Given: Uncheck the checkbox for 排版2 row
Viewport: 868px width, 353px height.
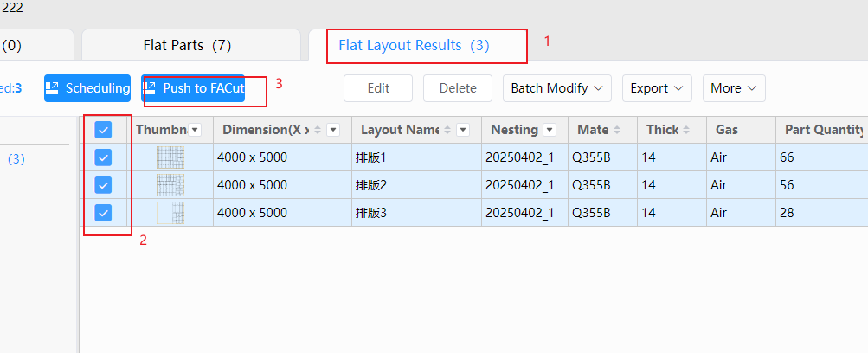Looking at the screenshot, I should [104, 185].
